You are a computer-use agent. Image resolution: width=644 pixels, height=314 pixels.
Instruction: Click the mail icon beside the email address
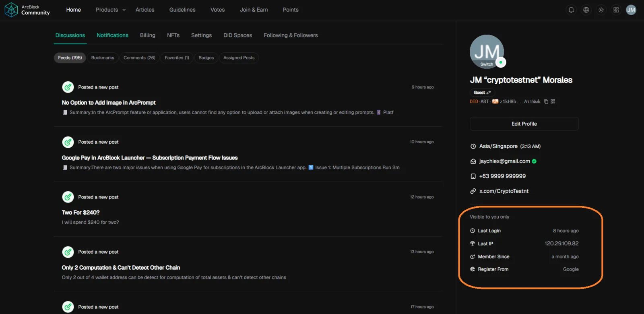473,161
